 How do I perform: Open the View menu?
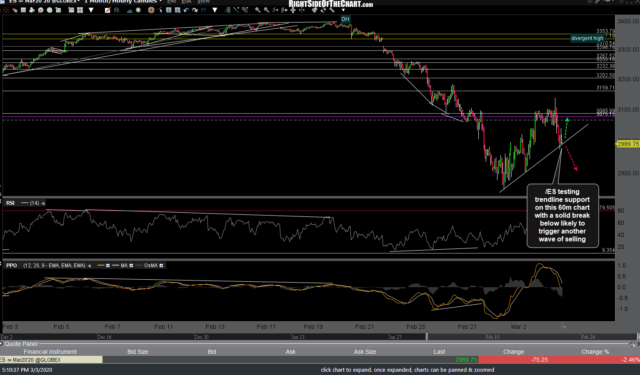coord(203,1)
